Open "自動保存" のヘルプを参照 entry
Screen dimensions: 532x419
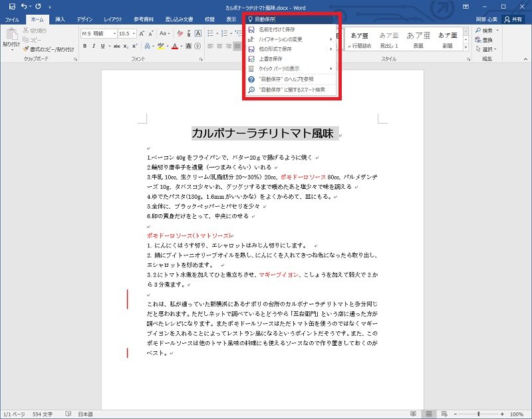[x=291, y=79]
